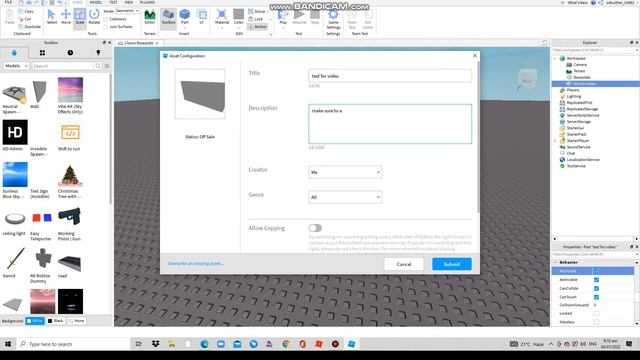Select the Classic Baseplate document tab

click(x=139, y=43)
